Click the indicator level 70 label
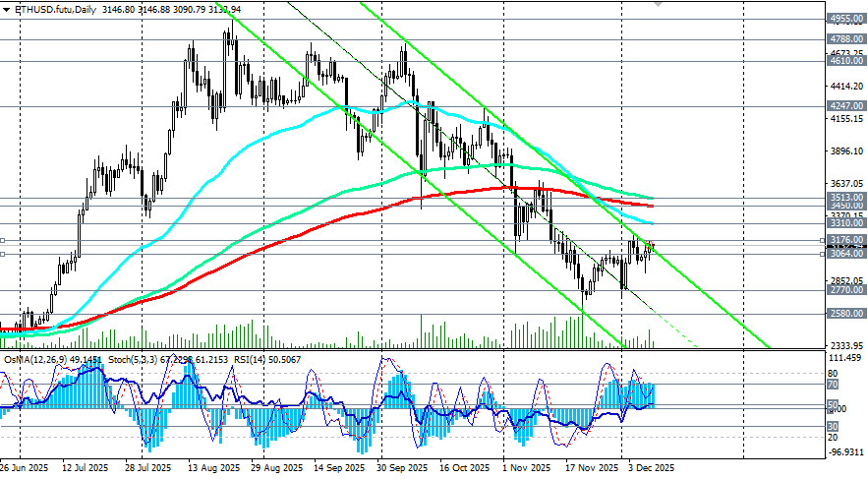 pyautogui.click(x=832, y=385)
